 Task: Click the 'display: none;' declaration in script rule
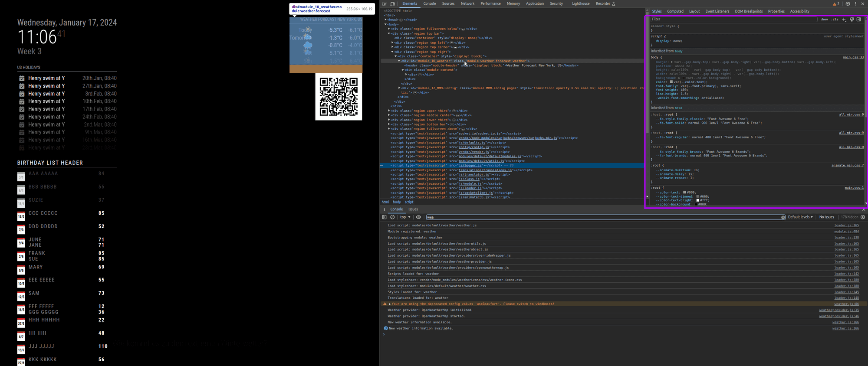click(669, 41)
